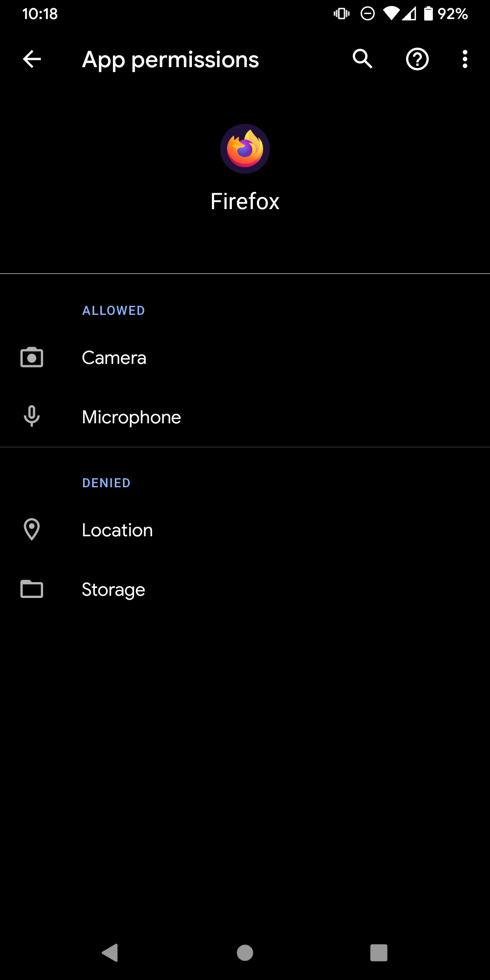Tap the battery indicator in the status bar
Screen dimensions: 490x980
[x=429, y=14]
